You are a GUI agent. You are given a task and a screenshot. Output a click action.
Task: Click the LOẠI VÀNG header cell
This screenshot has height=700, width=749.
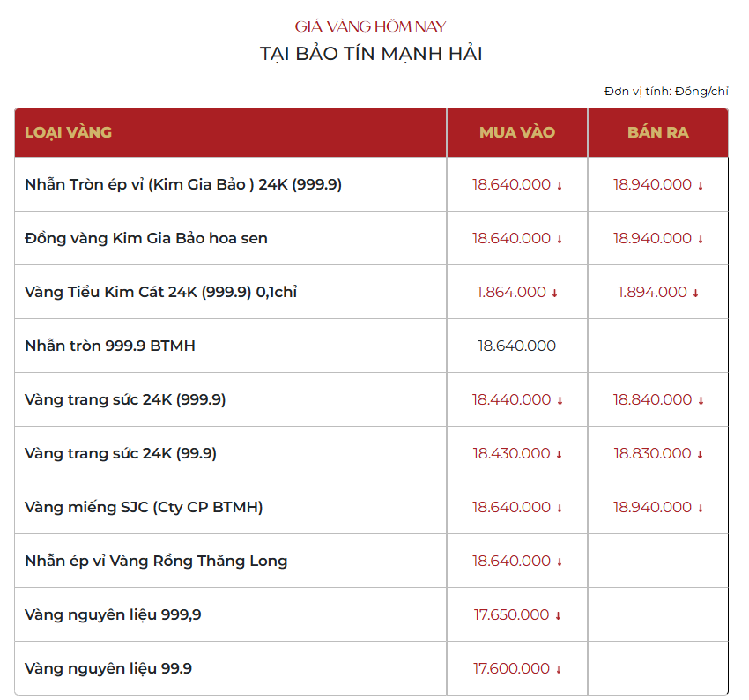[66, 131]
